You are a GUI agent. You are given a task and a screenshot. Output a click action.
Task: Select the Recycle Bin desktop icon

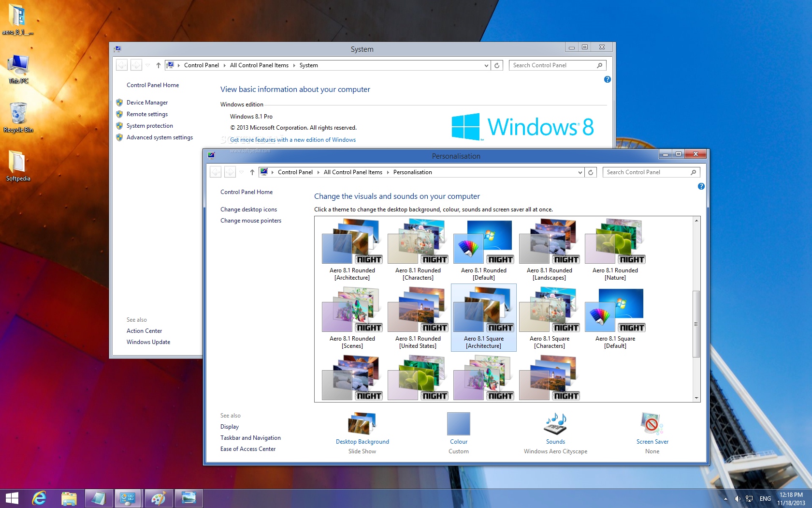(x=18, y=117)
